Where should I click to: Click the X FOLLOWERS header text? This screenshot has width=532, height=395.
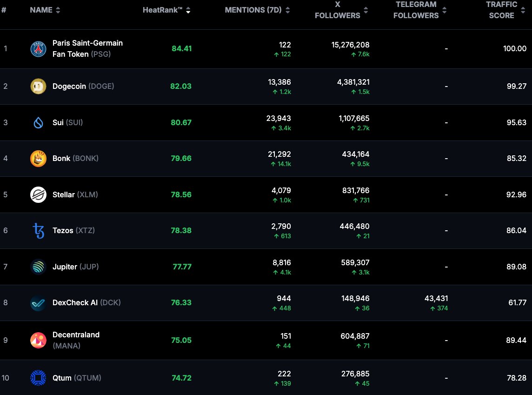[337, 10]
